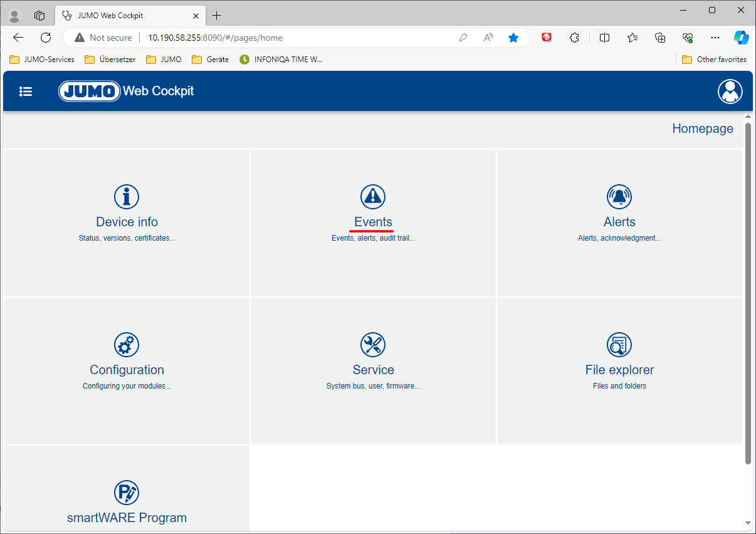Refresh the current page
This screenshot has width=756, height=534.
(46, 38)
